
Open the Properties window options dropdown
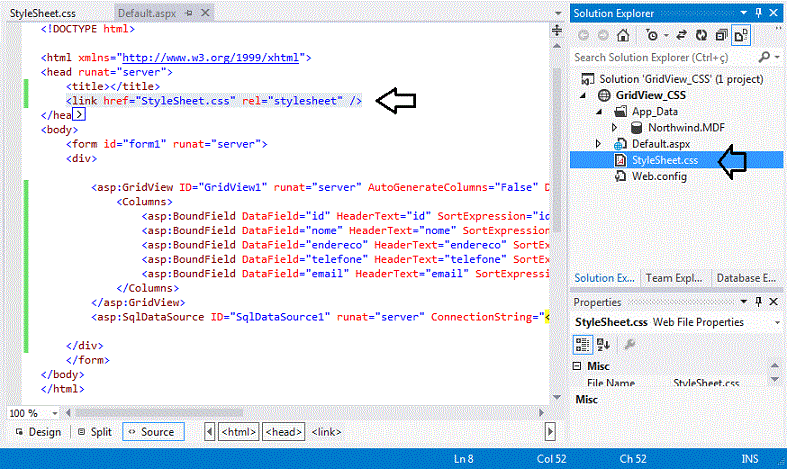(x=744, y=302)
